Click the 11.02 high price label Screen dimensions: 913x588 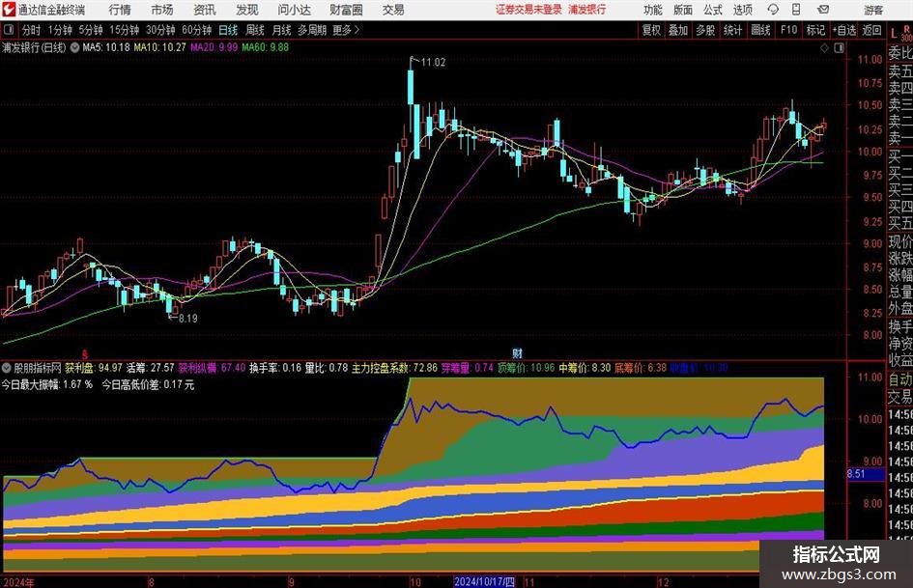433,63
